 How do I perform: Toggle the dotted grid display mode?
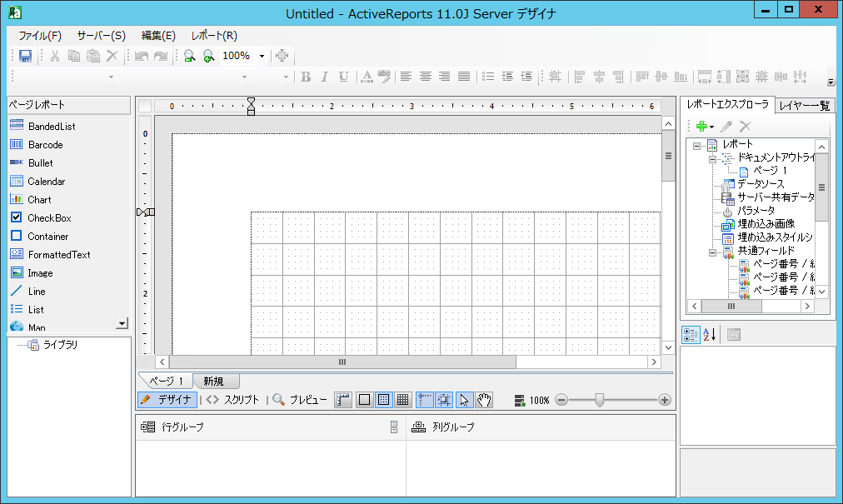tap(383, 400)
